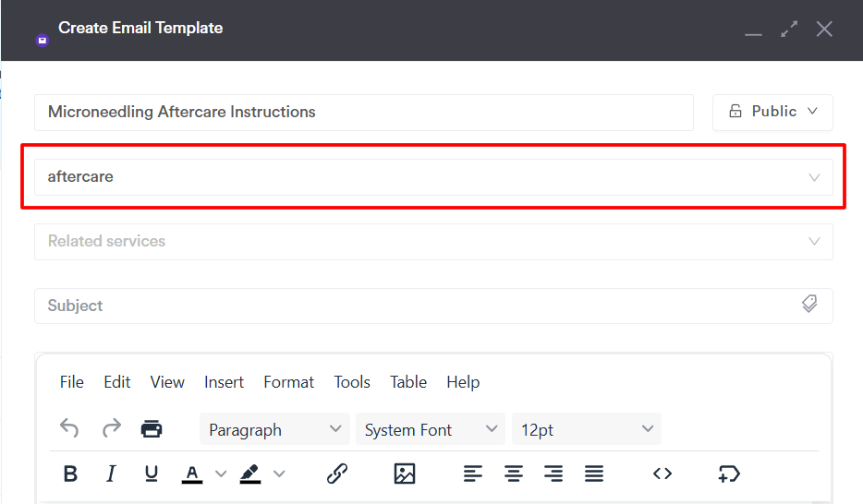Open the Insert menu

pos(224,382)
